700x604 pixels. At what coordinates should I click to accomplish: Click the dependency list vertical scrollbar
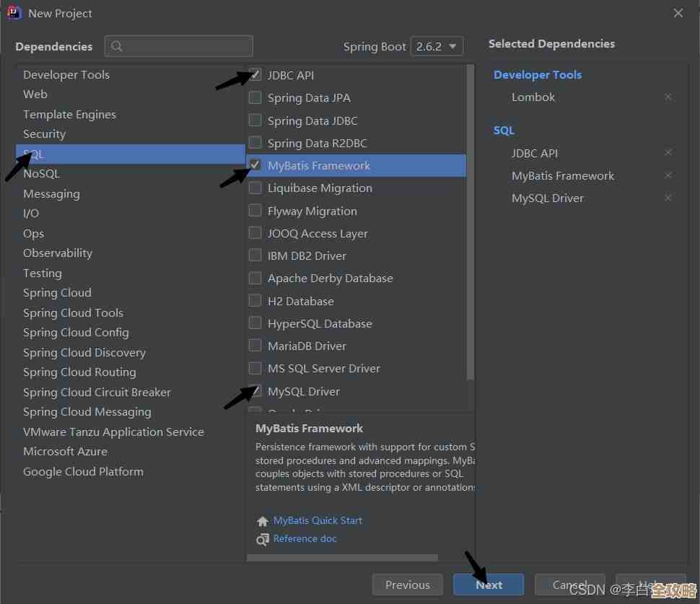471,216
